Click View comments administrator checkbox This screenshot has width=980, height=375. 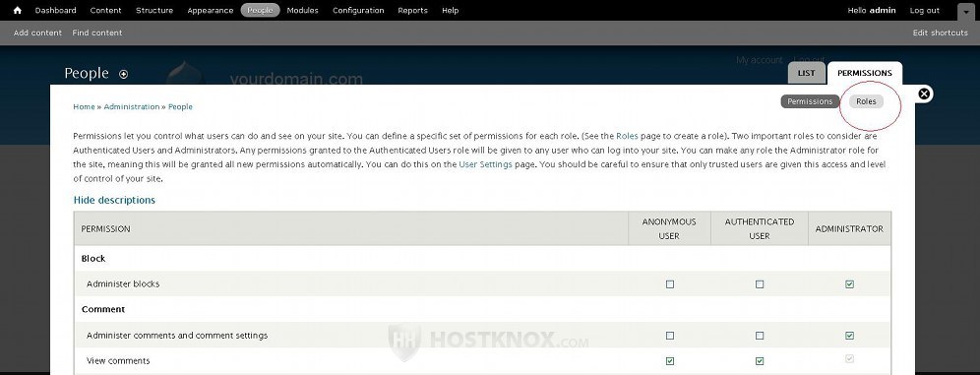pos(849,358)
